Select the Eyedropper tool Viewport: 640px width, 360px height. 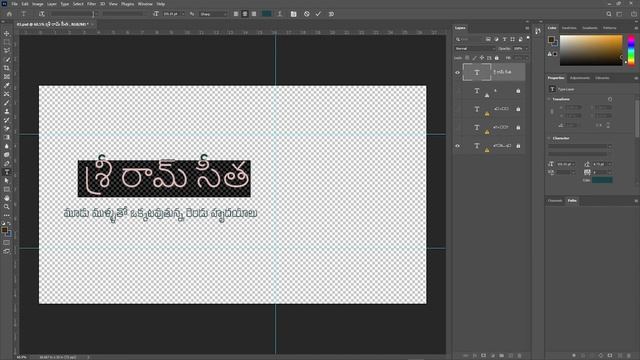[7, 85]
